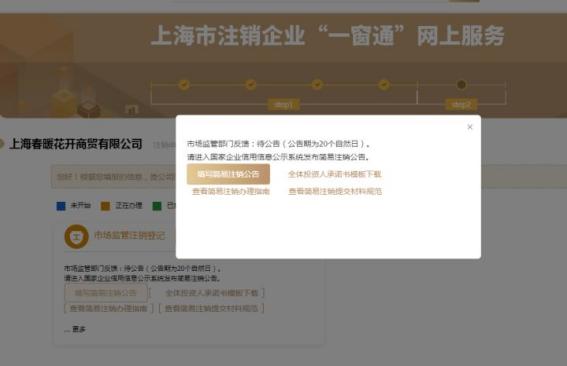
Task: Click the 市场监管注销登记 shield icon
Action: pos(76,237)
